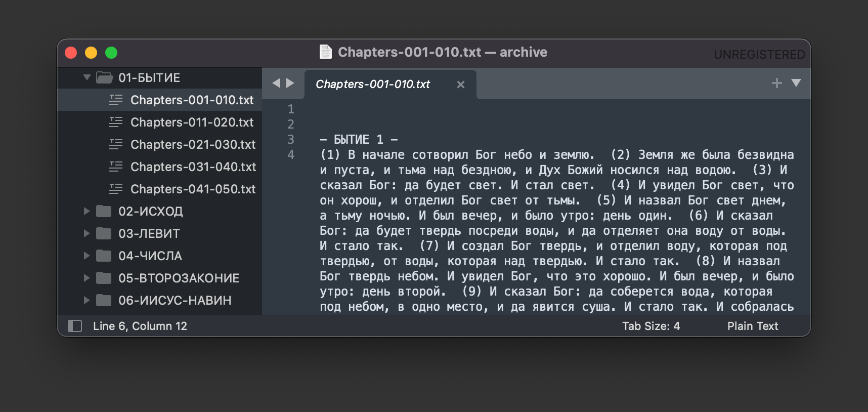Go to next tab with right arrow

tap(290, 83)
